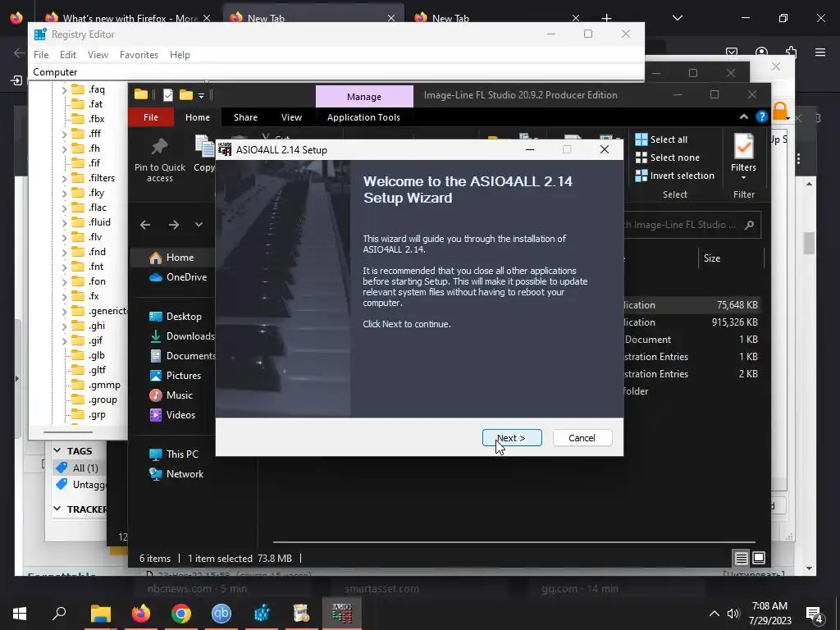Image resolution: width=840 pixels, height=630 pixels.
Task: Open the Filters dropdown in ribbon
Action: click(x=743, y=157)
